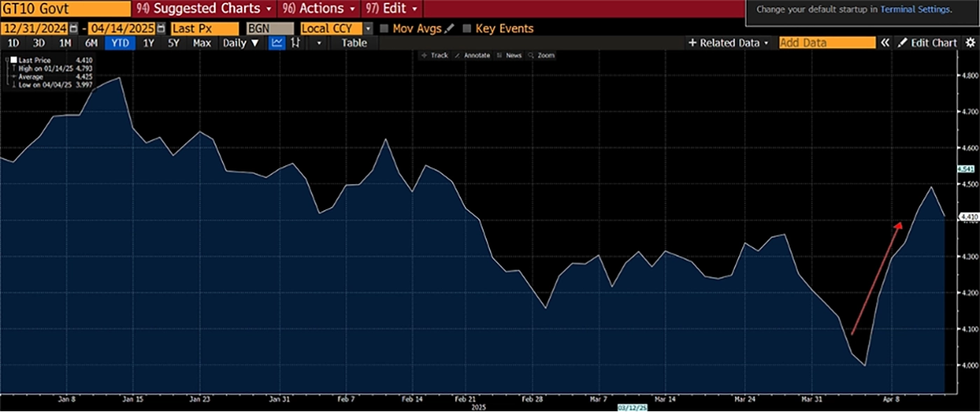980x412 pixels.
Task: Open the Suggested Charts dropdown
Action: coord(203,9)
